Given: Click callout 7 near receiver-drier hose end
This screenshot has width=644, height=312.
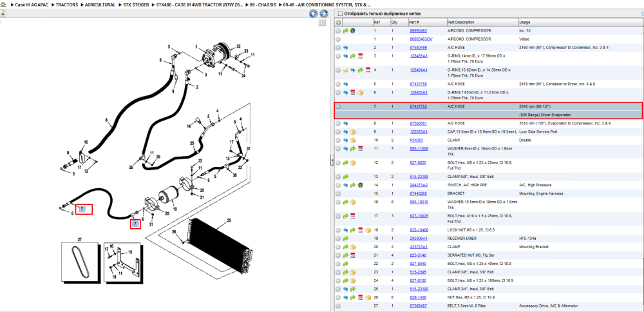Looking at the screenshot, I should point(135,224).
